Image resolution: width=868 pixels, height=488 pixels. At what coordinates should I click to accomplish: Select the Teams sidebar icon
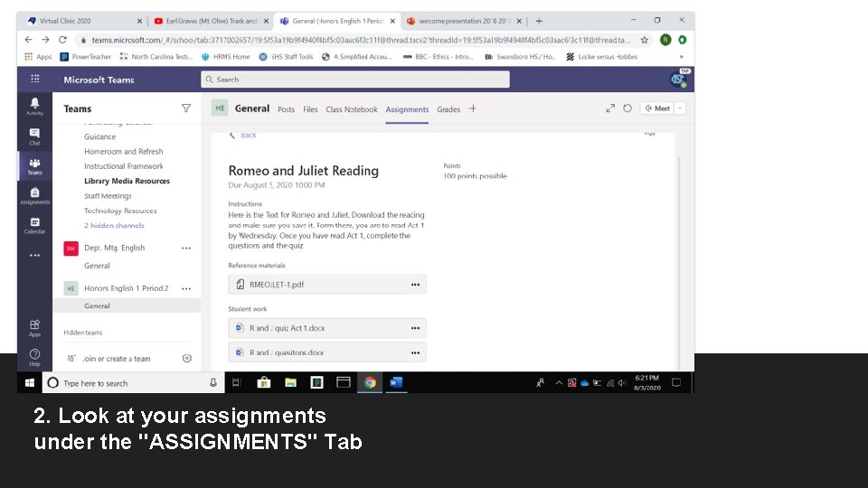[x=35, y=166]
